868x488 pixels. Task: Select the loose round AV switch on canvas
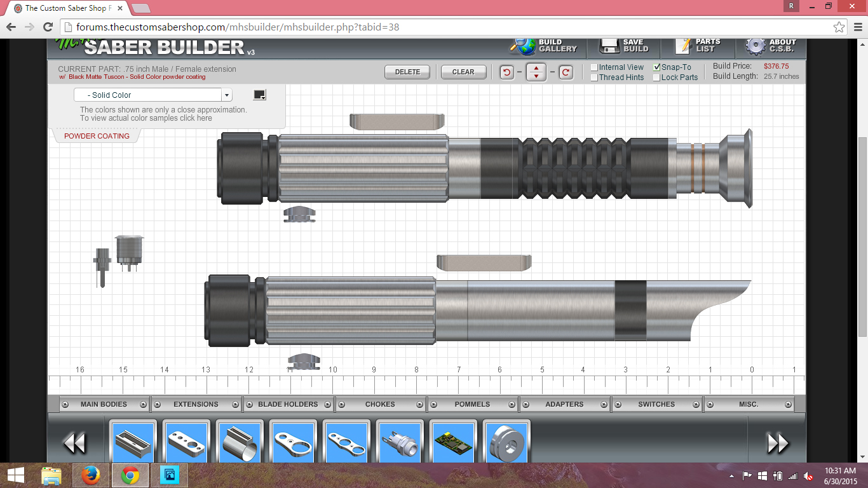click(129, 253)
